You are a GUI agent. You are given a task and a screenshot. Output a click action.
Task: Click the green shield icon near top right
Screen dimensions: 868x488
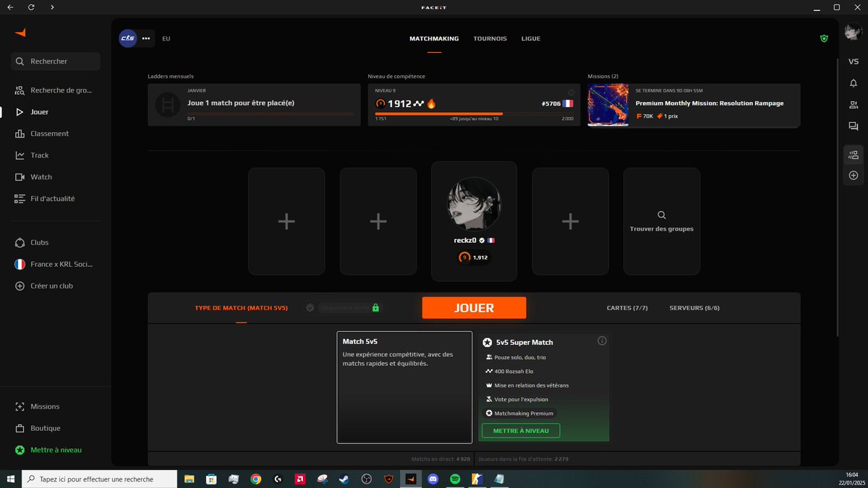coord(823,38)
